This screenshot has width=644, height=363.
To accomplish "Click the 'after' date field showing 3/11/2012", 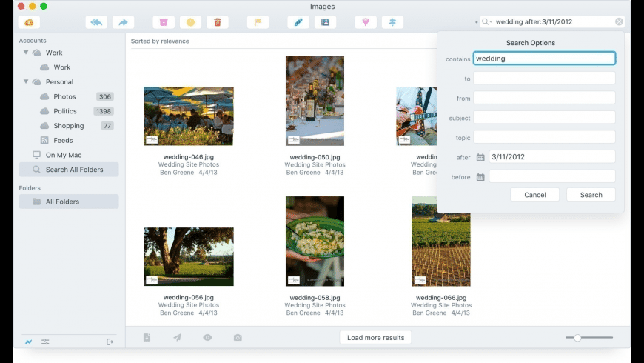I will click(x=552, y=157).
